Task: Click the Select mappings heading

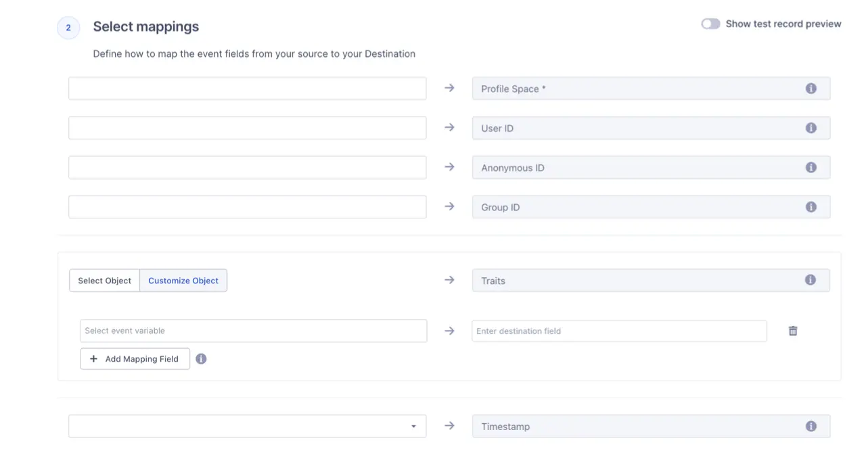Action: (146, 27)
